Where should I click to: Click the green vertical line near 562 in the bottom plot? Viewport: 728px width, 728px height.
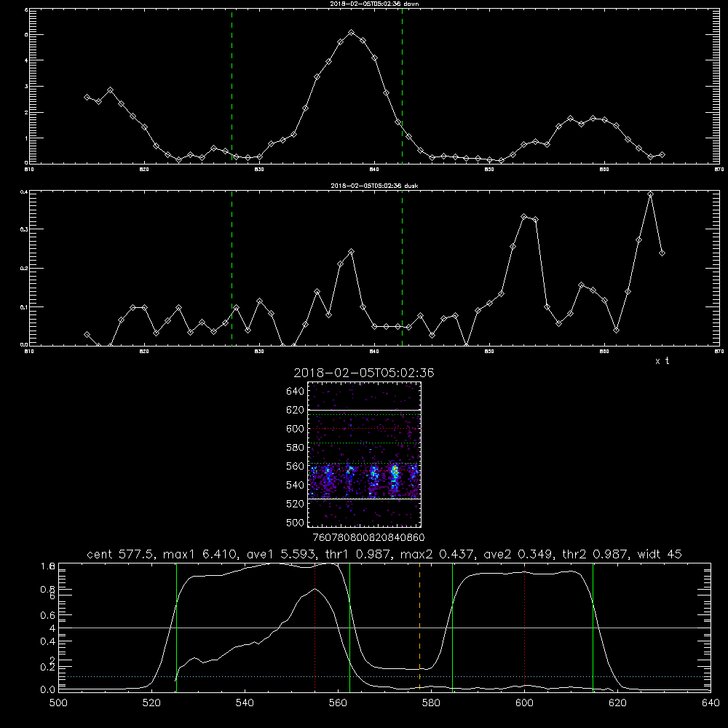pos(349,627)
